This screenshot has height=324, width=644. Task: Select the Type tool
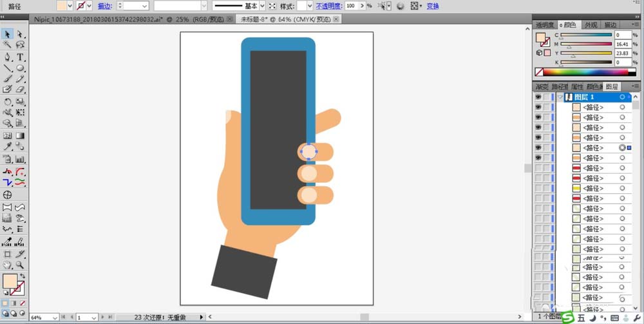click(20, 57)
